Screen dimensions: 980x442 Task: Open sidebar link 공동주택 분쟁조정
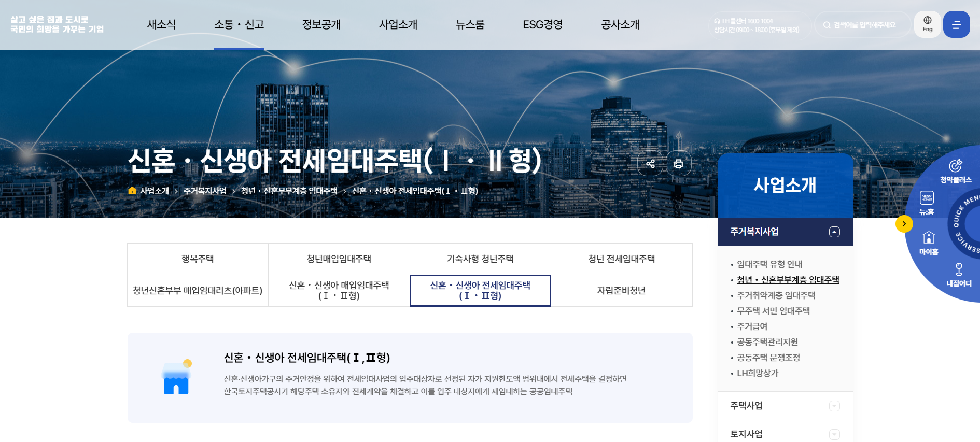pyautogui.click(x=768, y=358)
